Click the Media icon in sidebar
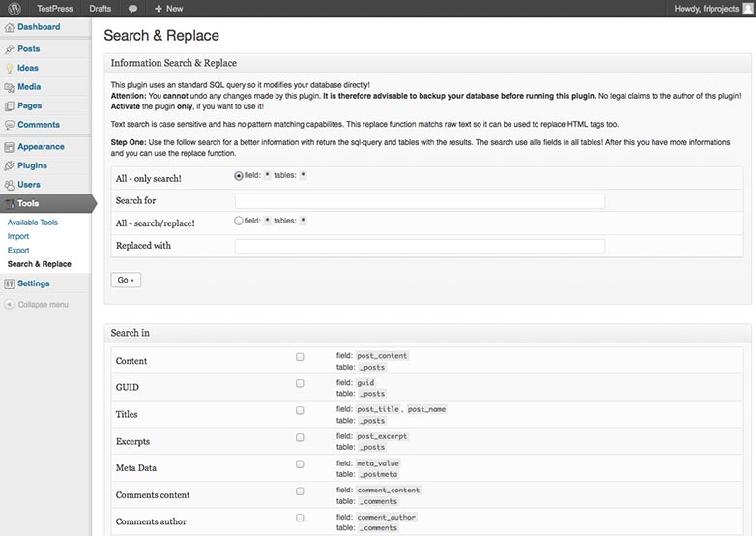Image resolution: width=756 pixels, height=536 pixels. (9, 87)
